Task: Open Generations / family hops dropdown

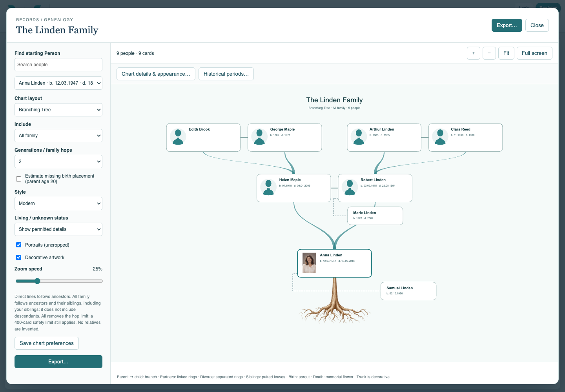Action: [58, 162]
